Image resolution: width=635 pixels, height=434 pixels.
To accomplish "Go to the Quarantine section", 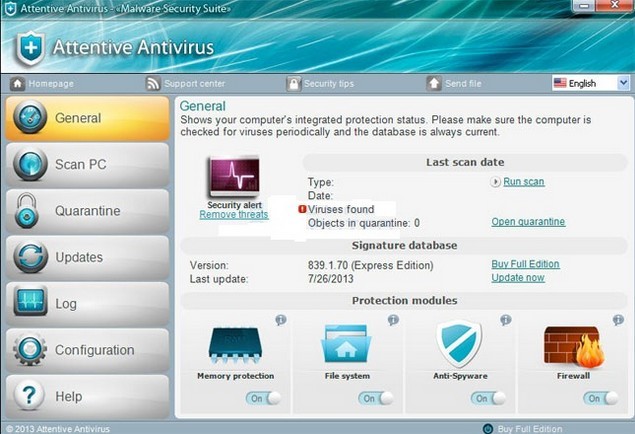I will 87,211.
